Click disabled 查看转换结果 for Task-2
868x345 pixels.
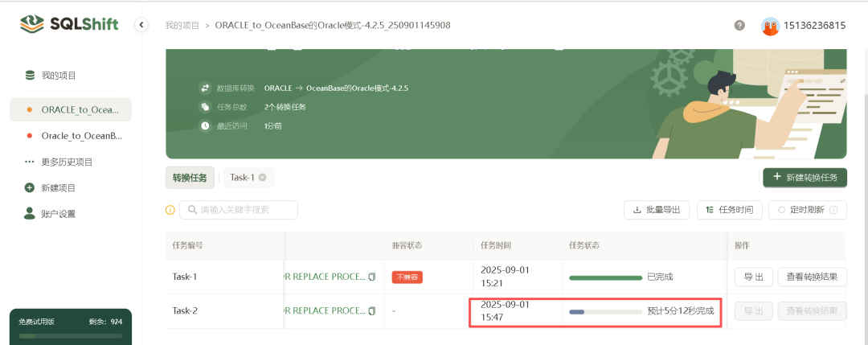pyautogui.click(x=812, y=311)
